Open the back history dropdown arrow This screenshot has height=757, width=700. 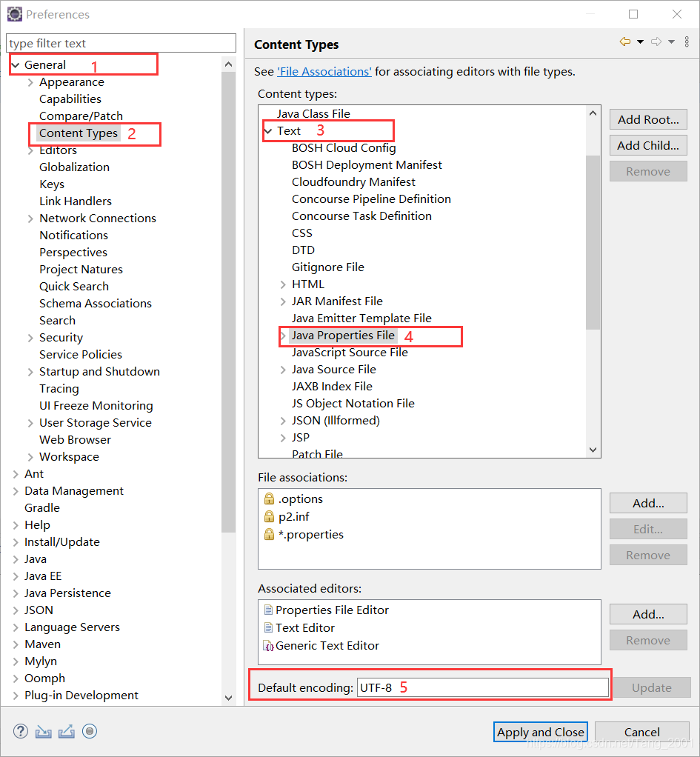[x=640, y=42]
